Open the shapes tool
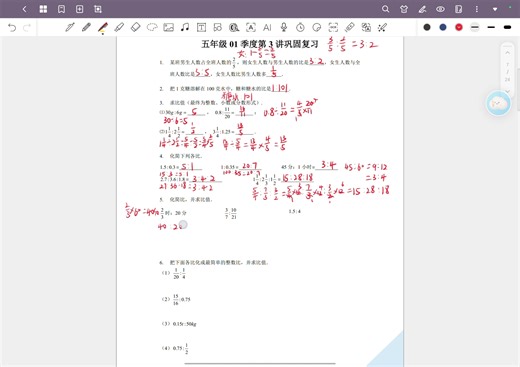 pyautogui.click(x=218, y=27)
